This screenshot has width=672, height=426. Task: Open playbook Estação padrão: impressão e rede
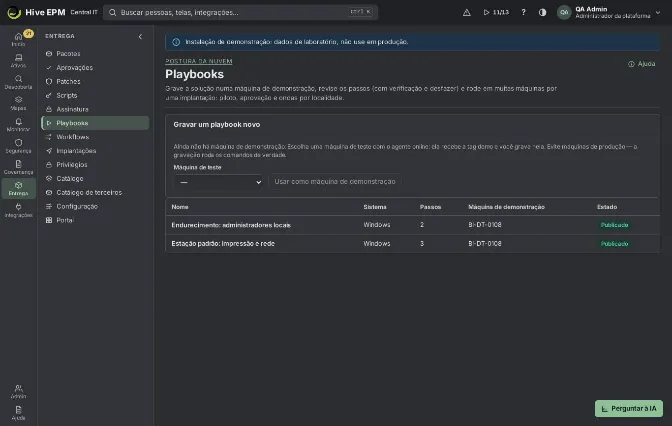click(223, 243)
